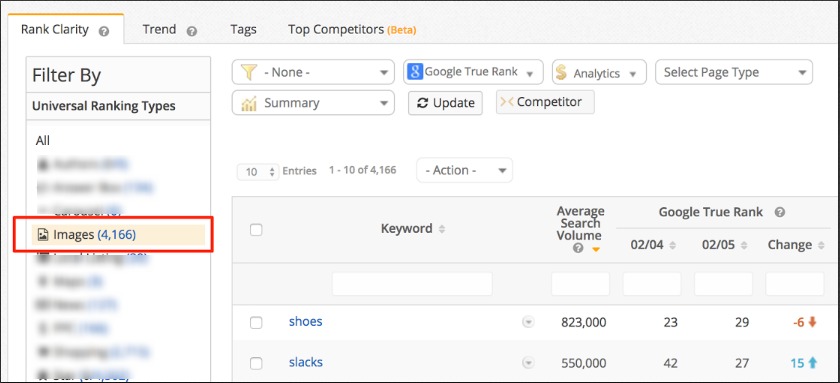Image resolution: width=840 pixels, height=383 pixels.
Task: Open the Google True Rank dropdown
Action: coord(474,72)
